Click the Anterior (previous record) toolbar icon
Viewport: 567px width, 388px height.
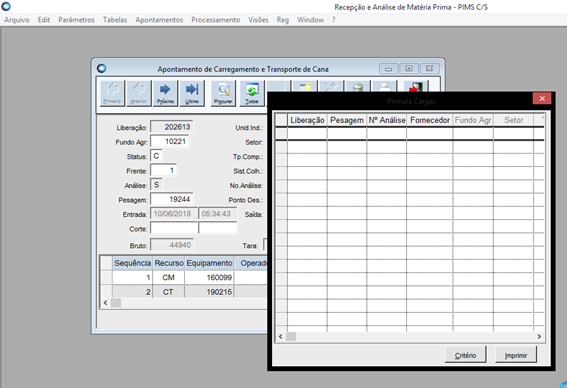(x=139, y=93)
